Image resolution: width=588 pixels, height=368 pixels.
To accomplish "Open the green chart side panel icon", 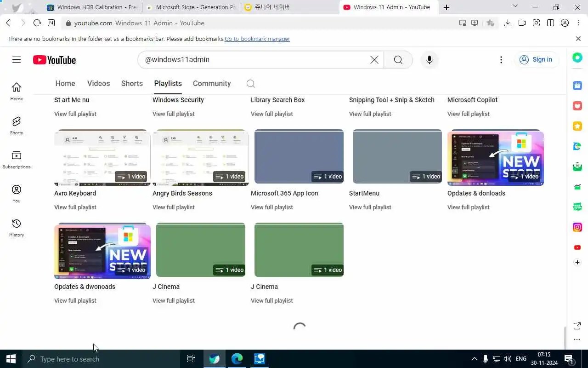I will pyautogui.click(x=577, y=187).
